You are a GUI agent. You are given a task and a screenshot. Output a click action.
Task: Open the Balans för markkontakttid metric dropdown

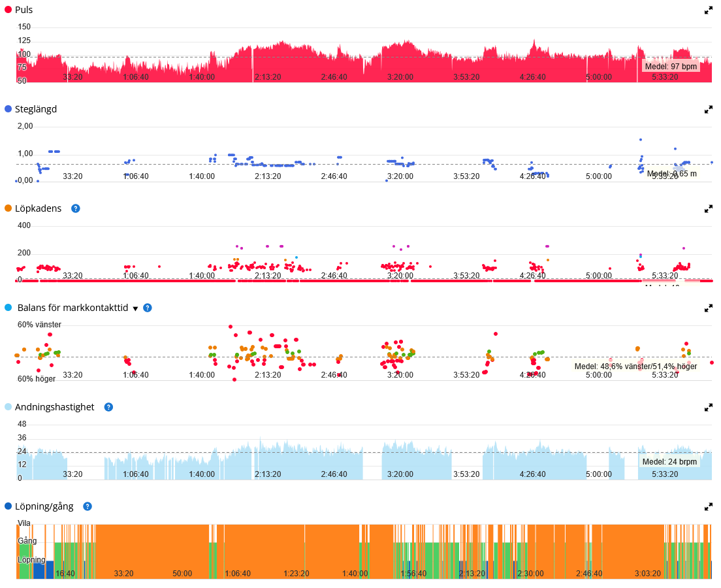pos(135,308)
